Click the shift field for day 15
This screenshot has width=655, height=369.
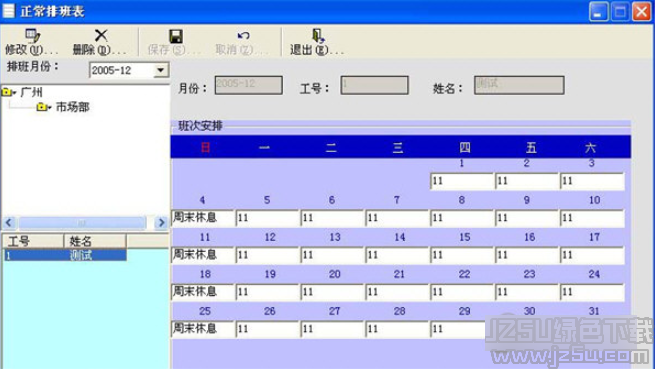pyautogui.click(x=462, y=254)
